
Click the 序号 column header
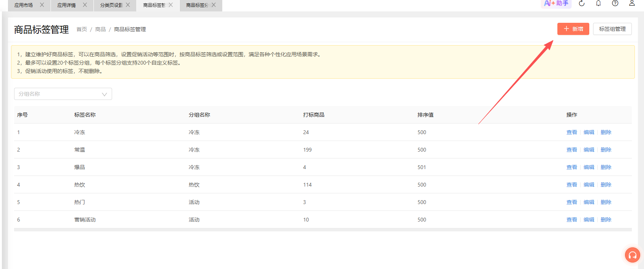pyautogui.click(x=22, y=115)
